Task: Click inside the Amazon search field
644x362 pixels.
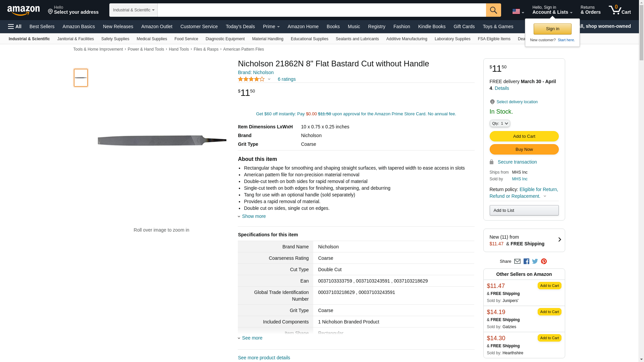Action: click(321, 10)
